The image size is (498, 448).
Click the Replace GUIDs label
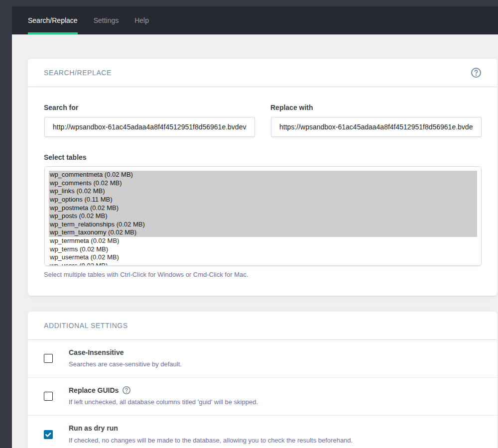[94, 390]
